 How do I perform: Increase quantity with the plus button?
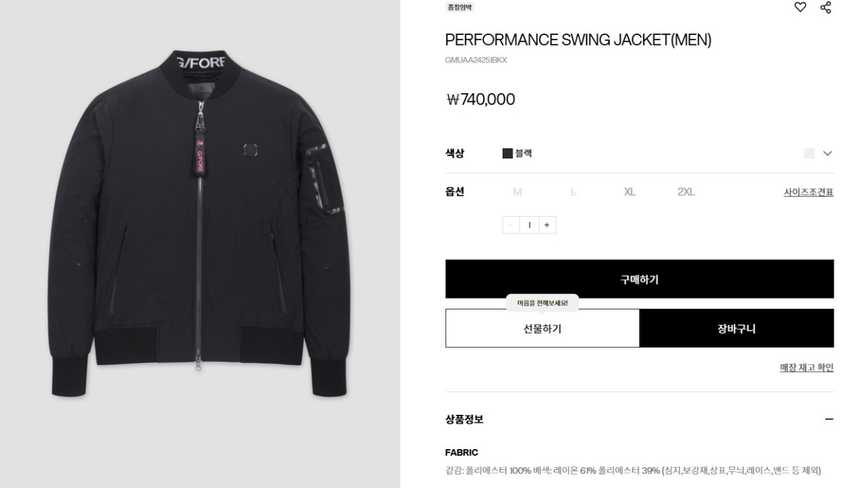547,225
